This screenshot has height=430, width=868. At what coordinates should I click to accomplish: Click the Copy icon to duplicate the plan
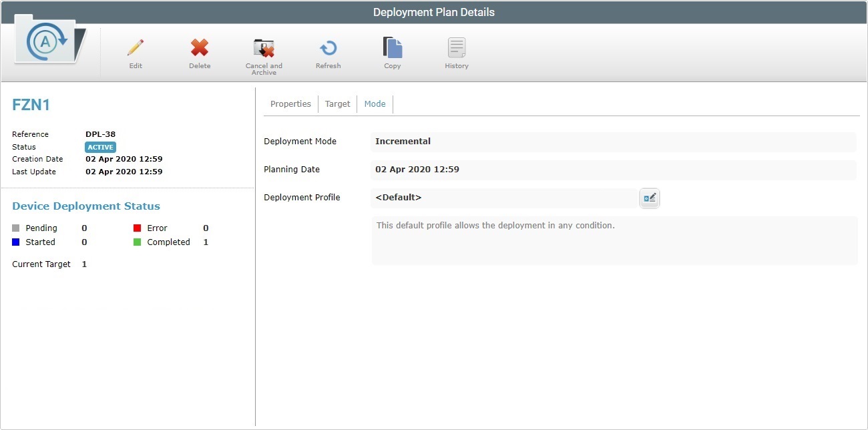pyautogui.click(x=392, y=48)
